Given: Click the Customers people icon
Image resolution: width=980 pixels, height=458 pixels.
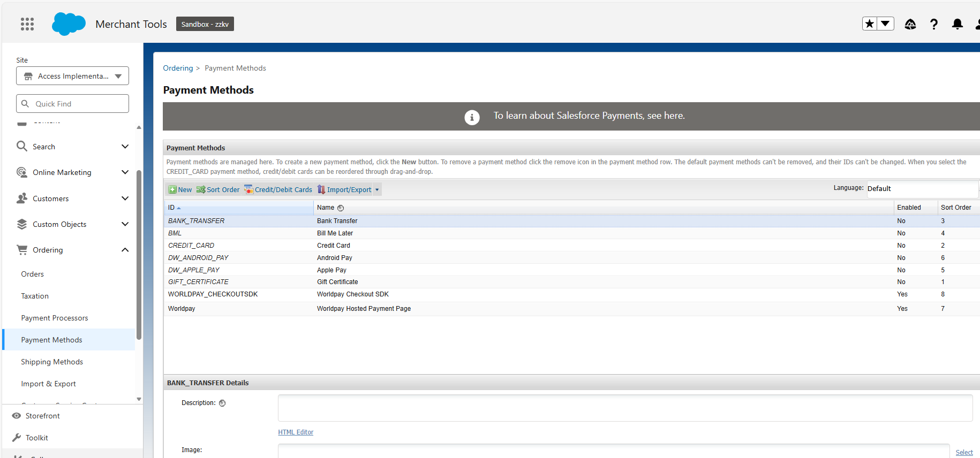Looking at the screenshot, I should pyautogui.click(x=21, y=198).
